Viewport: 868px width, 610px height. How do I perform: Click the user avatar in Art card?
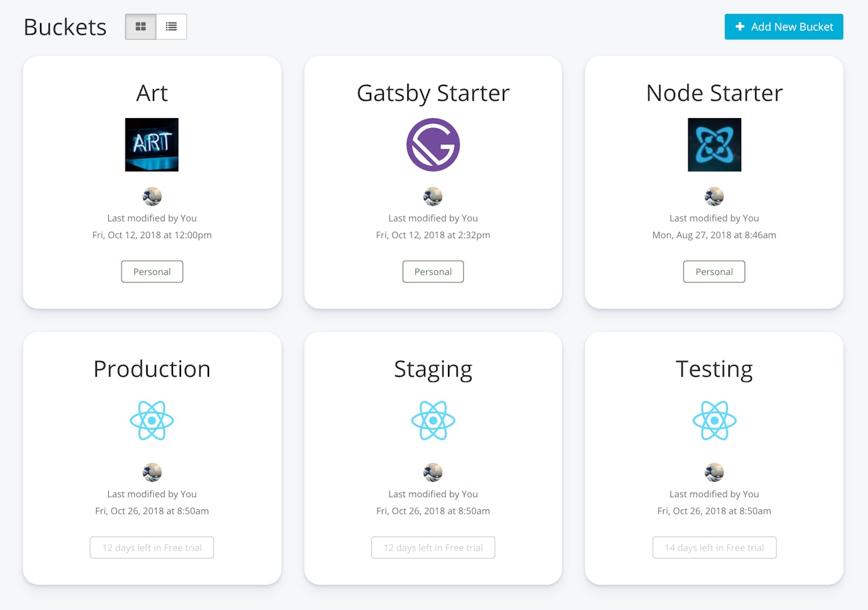click(x=152, y=197)
